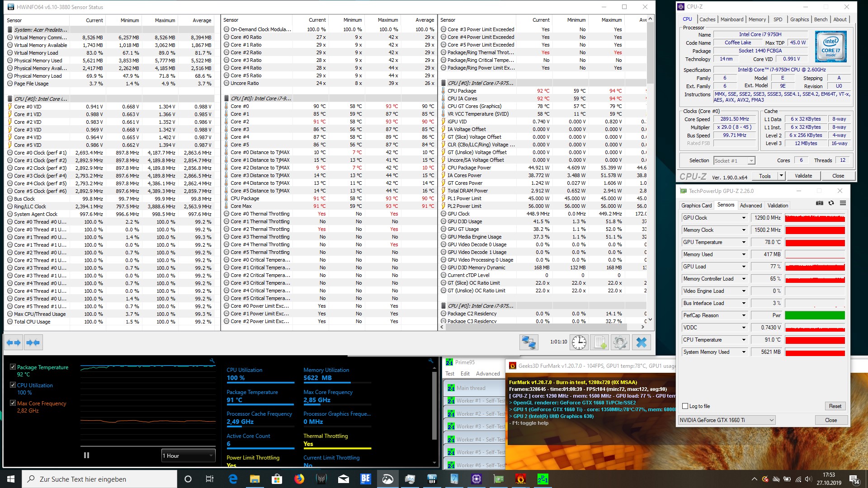Image resolution: width=868 pixels, height=488 pixels.
Task: Select Worker #1 window in Prime95
Action: (475, 401)
